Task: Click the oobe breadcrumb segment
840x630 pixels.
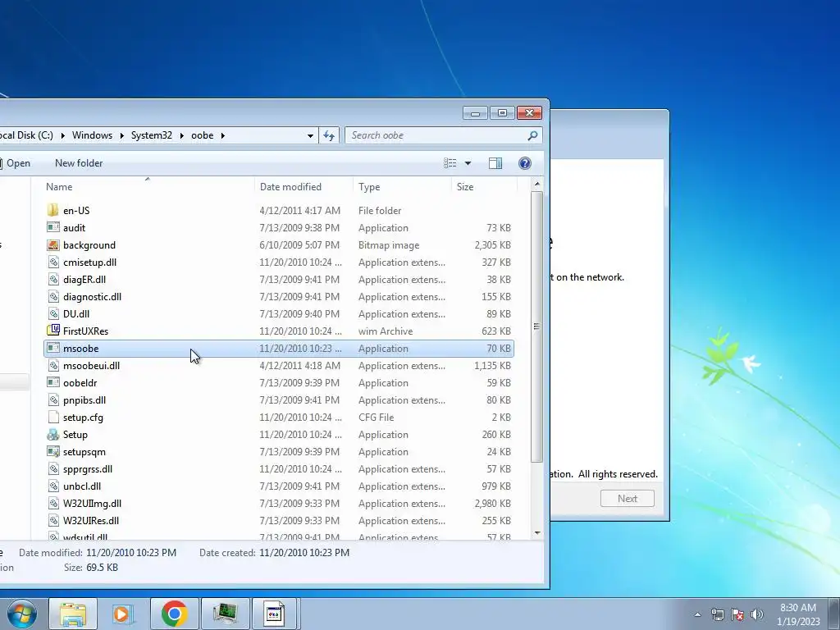Action: (203, 135)
